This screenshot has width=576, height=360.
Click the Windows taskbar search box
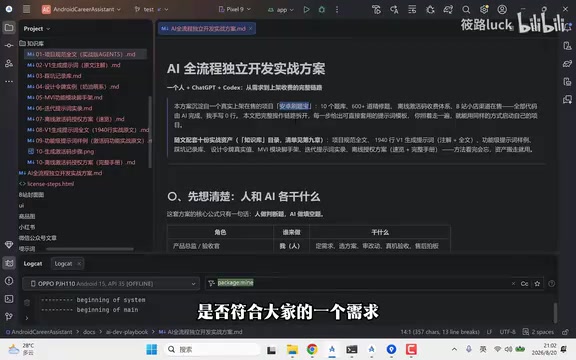[212, 349]
